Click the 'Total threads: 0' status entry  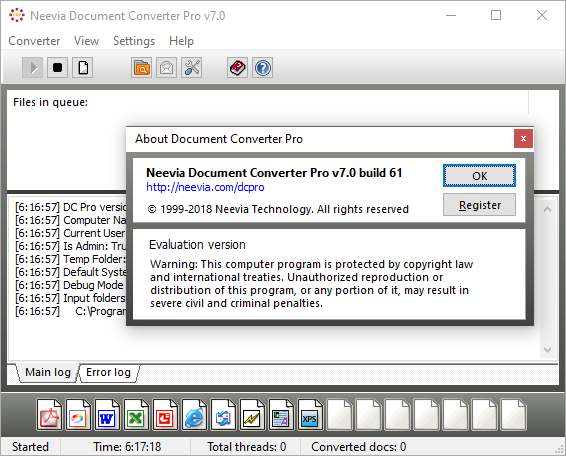pyautogui.click(x=247, y=447)
